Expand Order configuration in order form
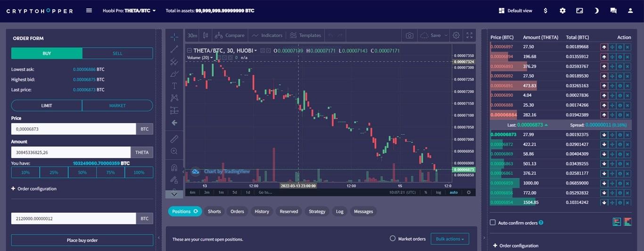This screenshot has height=251, width=644. [x=34, y=189]
